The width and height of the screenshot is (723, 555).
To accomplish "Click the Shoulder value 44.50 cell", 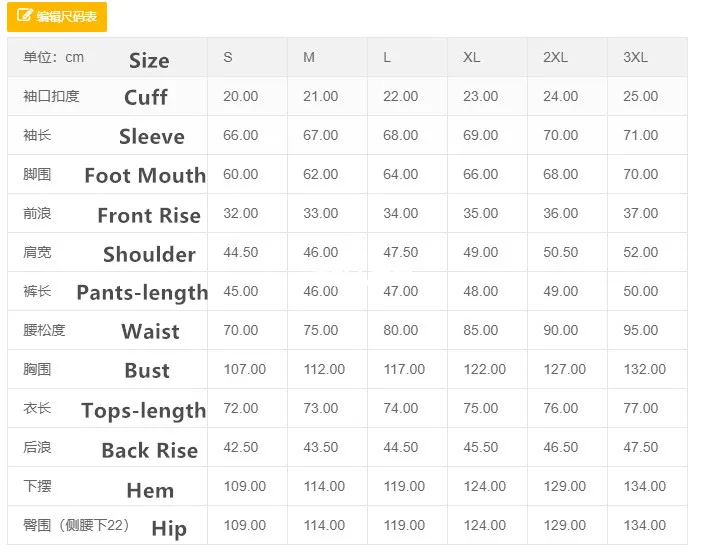I will click(x=241, y=252).
